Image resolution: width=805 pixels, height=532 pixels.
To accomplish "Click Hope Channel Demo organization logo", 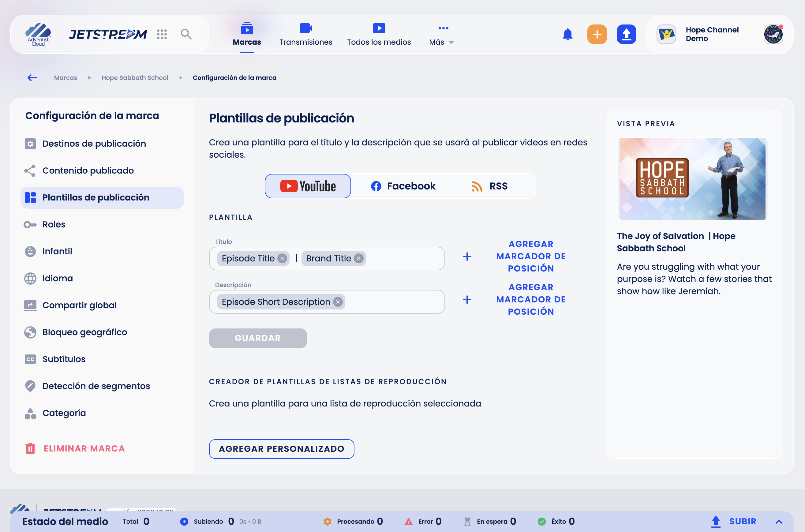I will coord(666,34).
